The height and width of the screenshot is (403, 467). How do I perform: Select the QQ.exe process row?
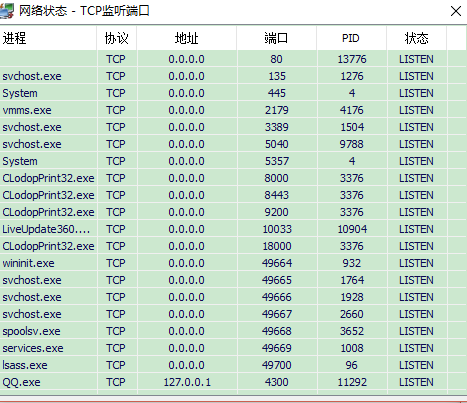pyautogui.click(x=233, y=382)
